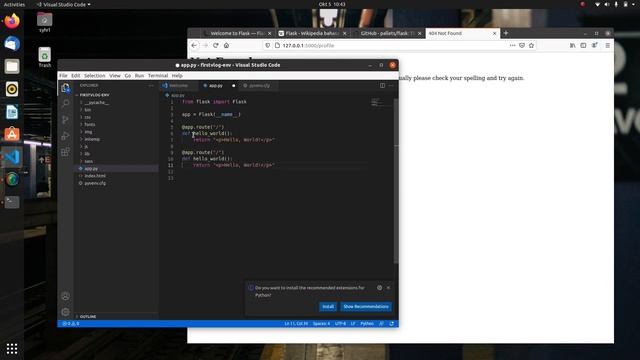640x360 pixels.
Task: Open the Go menu in VS Code
Action: point(128,76)
